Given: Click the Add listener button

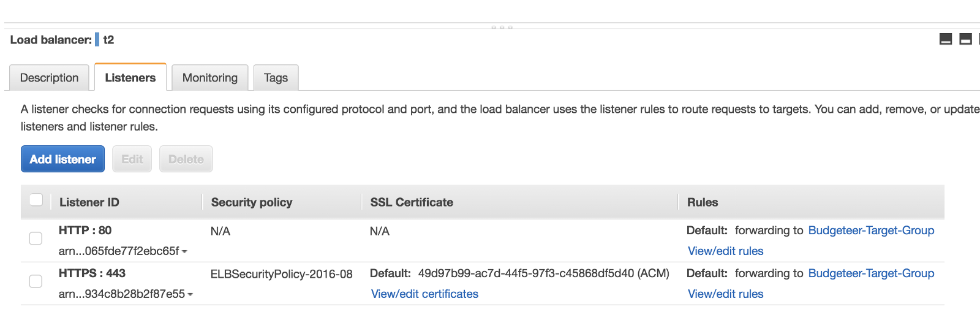Looking at the screenshot, I should tap(62, 159).
